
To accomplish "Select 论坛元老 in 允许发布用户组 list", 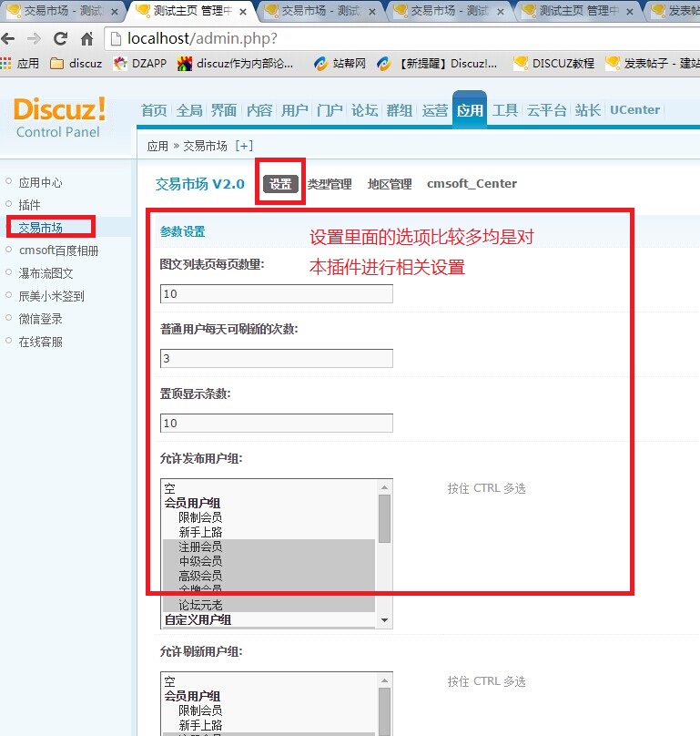I will (269, 605).
